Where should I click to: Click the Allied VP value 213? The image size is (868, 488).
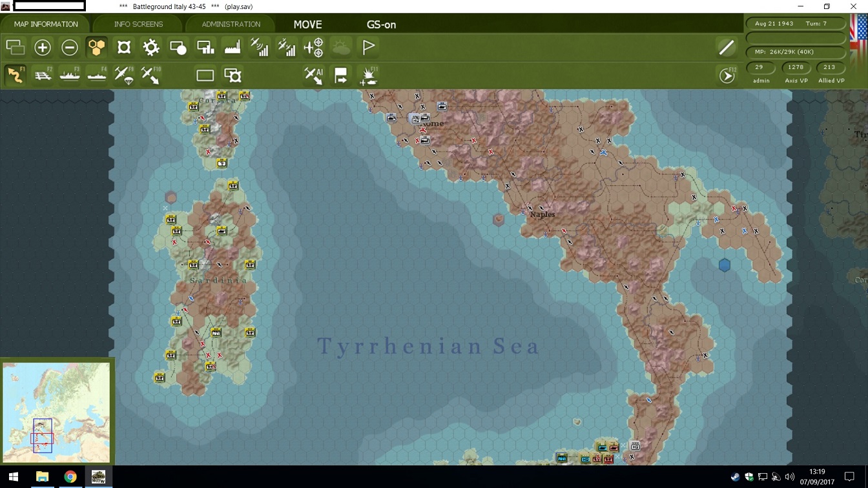[x=830, y=67]
